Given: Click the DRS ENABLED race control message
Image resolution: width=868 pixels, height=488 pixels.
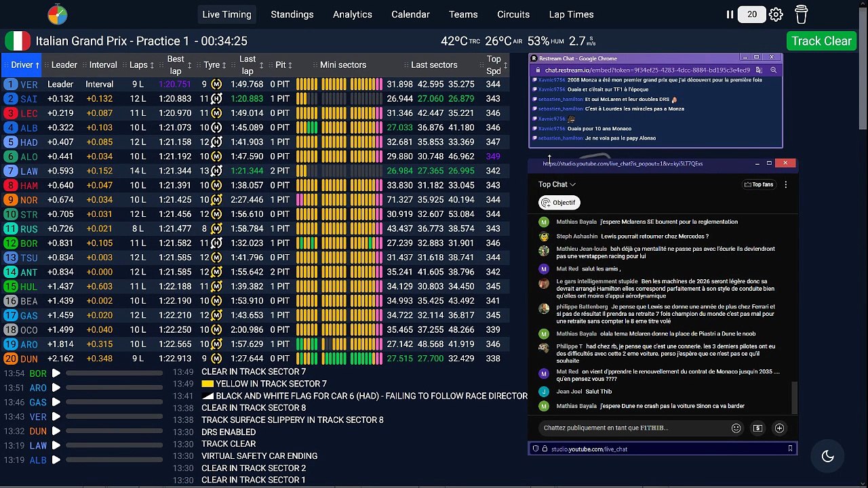Looking at the screenshot, I should tap(229, 432).
